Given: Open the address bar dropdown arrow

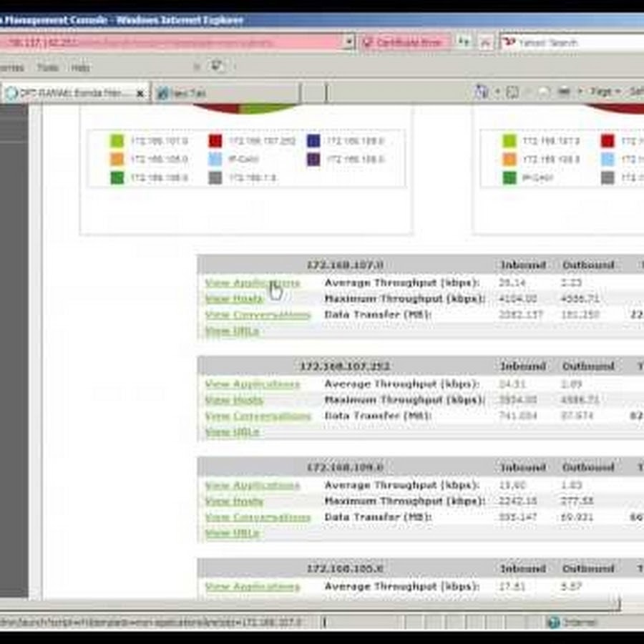Looking at the screenshot, I should click(x=348, y=42).
